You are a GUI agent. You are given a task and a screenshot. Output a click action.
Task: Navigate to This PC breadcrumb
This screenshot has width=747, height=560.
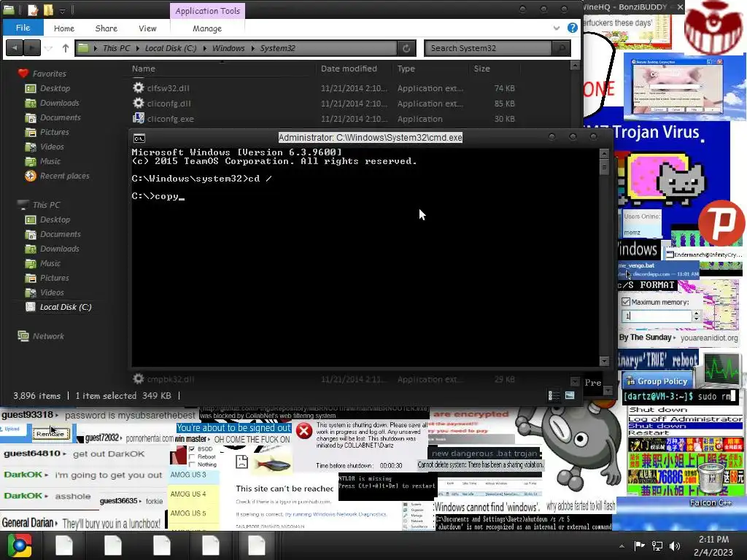(x=116, y=48)
